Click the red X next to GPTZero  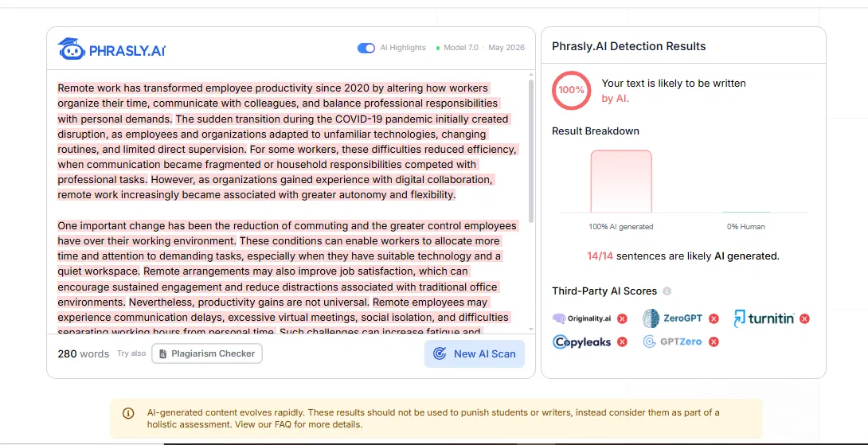coord(714,342)
